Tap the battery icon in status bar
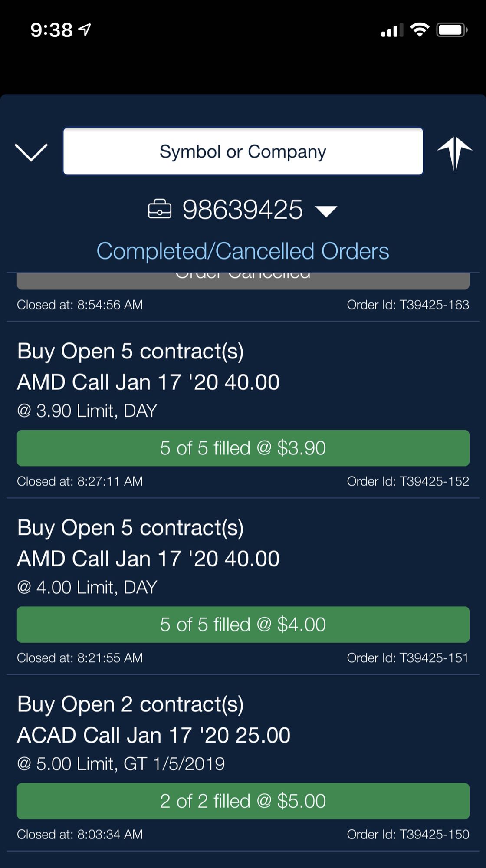The image size is (486, 868). tap(452, 30)
